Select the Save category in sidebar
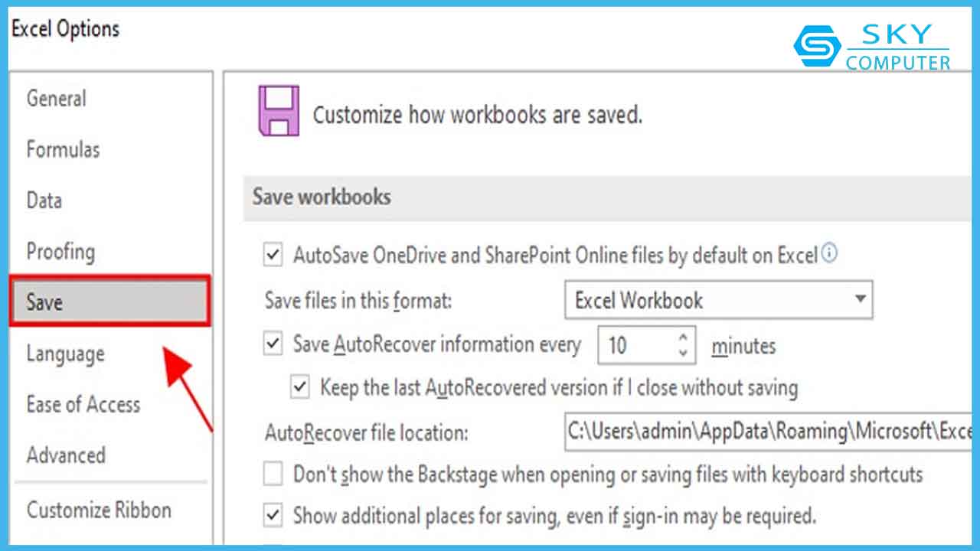The width and height of the screenshot is (980, 551). (109, 302)
